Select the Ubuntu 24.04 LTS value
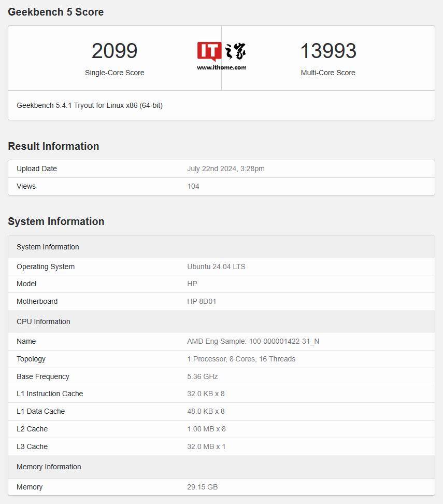The height and width of the screenshot is (504, 443). tap(216, 267)
